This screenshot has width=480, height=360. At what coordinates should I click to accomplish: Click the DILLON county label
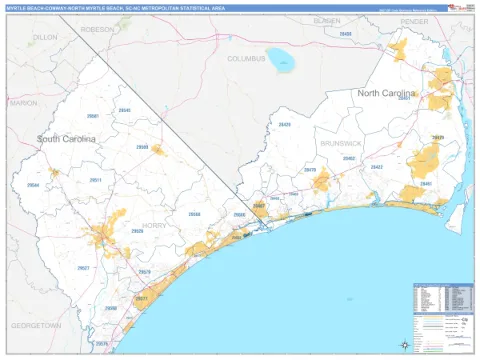(x=45, y=37)
